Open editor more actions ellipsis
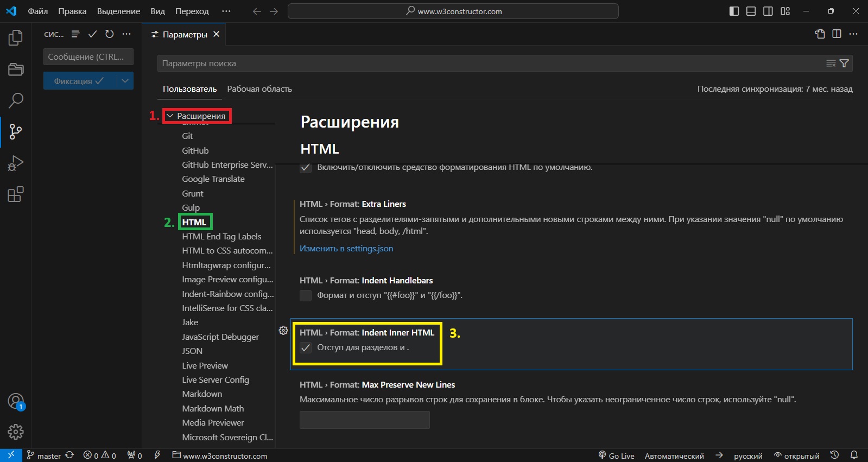Image resolution: width=868 pixels, height=462 pixels. point(853,34)
